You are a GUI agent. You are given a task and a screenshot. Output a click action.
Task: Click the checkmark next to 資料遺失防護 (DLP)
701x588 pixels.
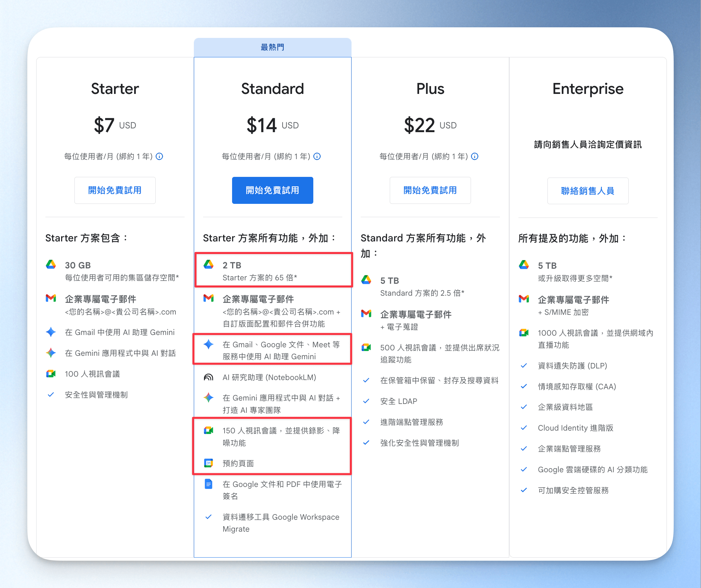tap(524, 366)
